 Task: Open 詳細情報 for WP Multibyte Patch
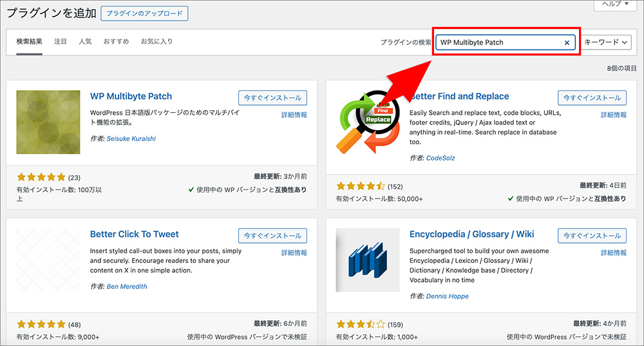pos(294,115)
